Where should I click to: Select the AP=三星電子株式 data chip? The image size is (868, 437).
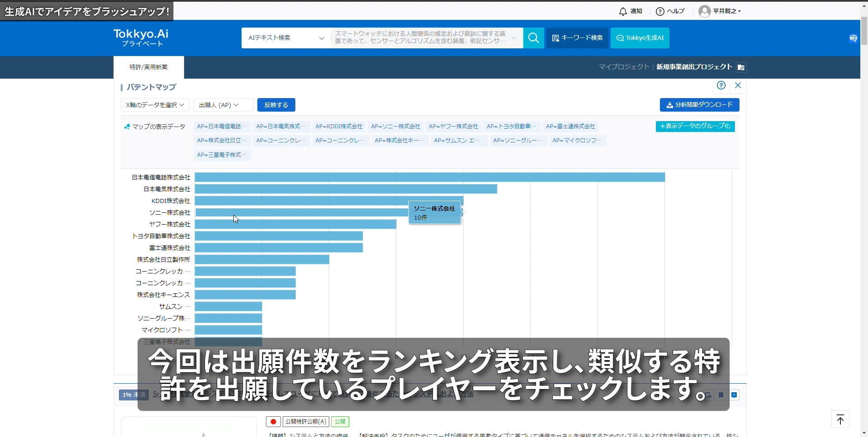pyautogui.click(x=222, y=155)
